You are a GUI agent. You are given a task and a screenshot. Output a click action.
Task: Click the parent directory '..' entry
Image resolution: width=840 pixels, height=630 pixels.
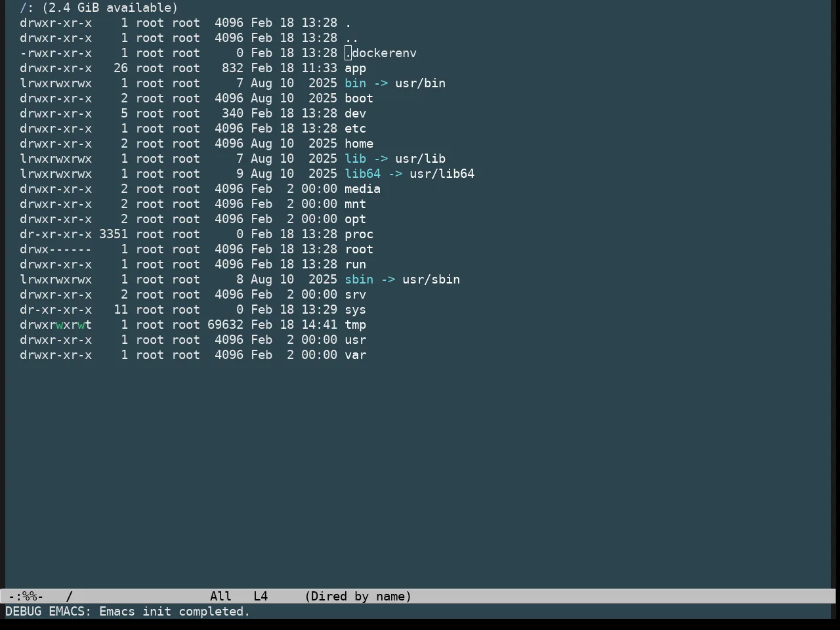click(352, 38)
